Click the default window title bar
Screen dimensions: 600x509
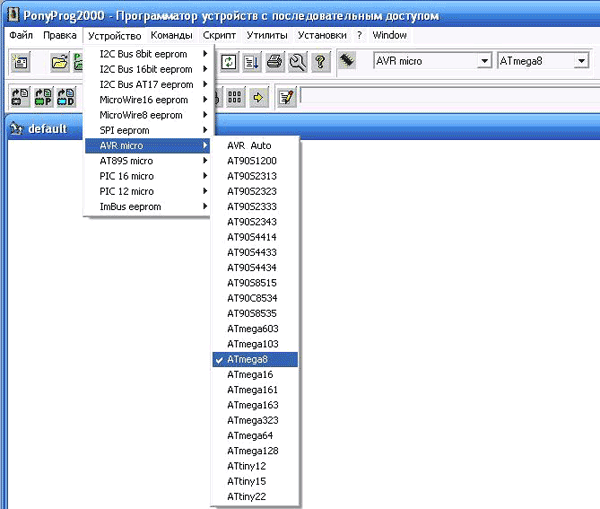coord(303,129)
